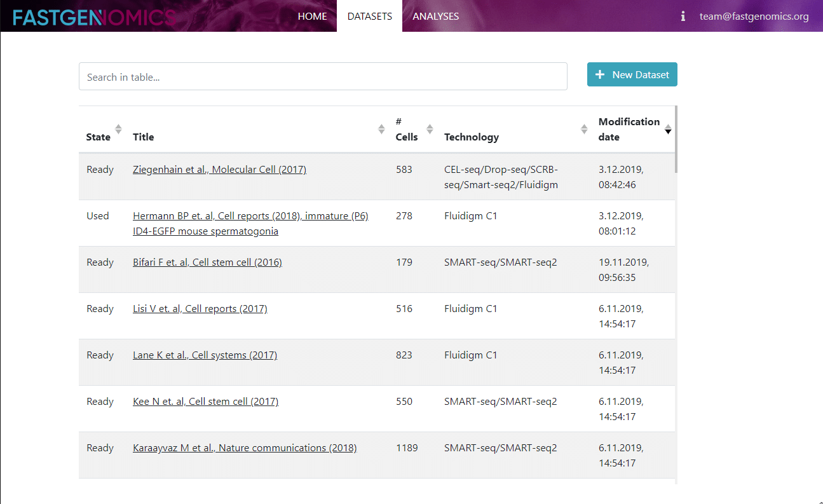The height and width of the screenshot is (504, 823).
Task: Open Karaayvaz M Nature communications dataset
Action: coord(245,448)
